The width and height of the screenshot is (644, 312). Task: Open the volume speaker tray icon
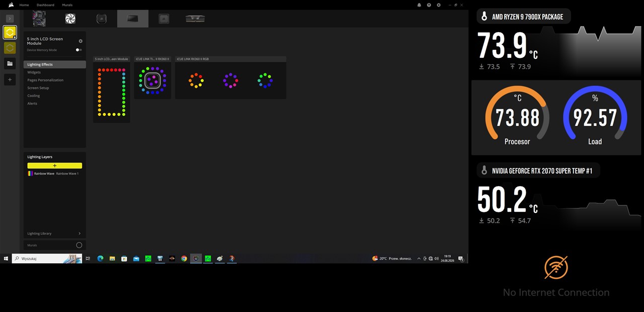(436, 259)
